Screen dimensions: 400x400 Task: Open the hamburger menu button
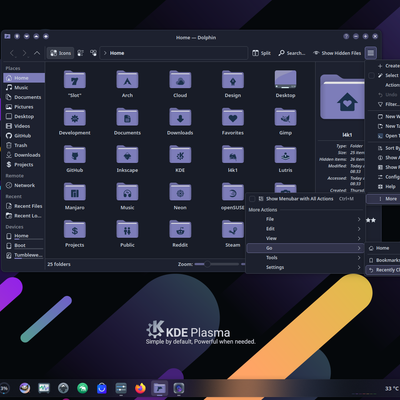[371, 53]
